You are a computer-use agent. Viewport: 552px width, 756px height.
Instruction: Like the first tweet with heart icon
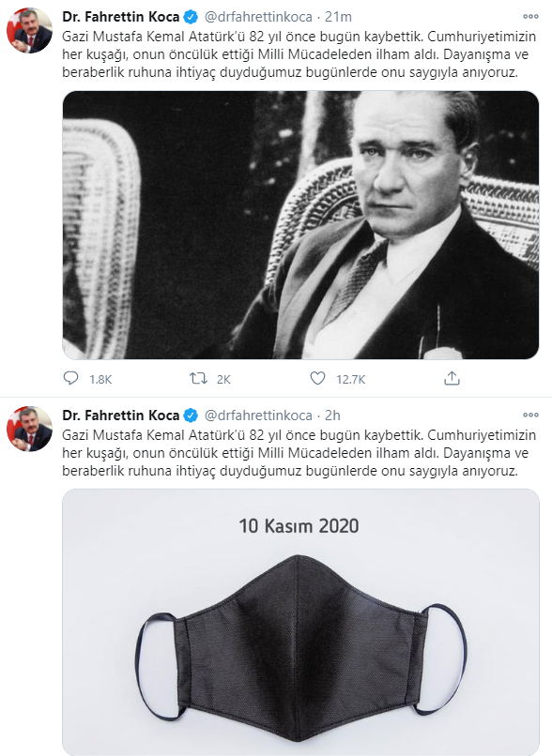tap(317, 379)
